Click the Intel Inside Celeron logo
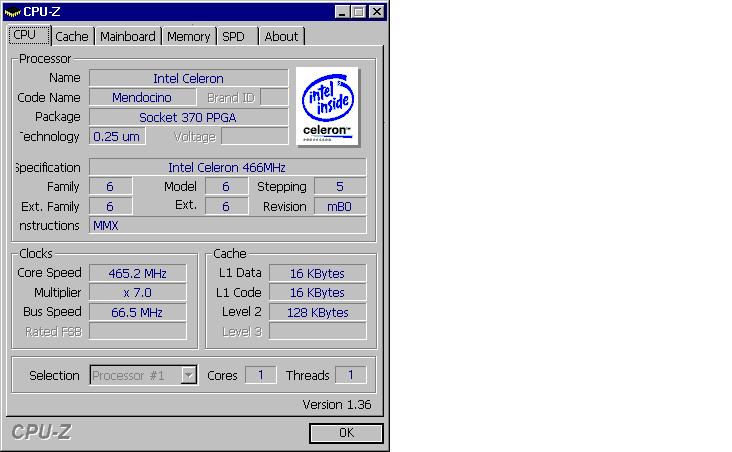 (x=327, y=106)
